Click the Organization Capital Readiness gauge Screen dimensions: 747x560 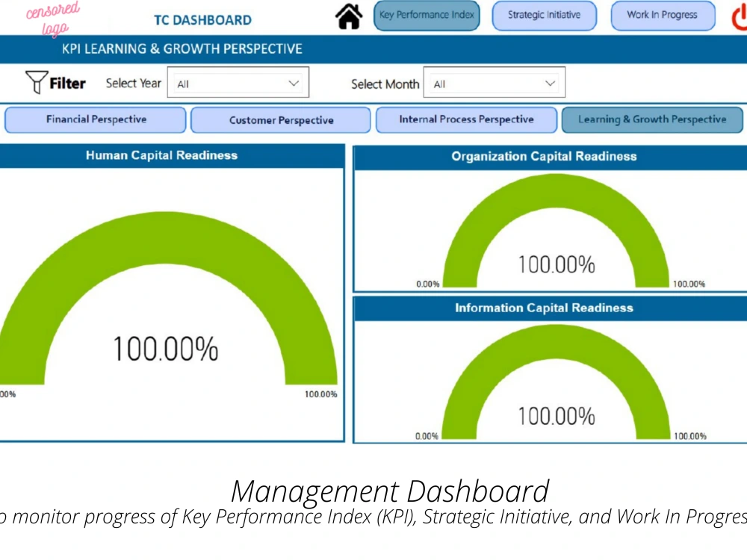(x=556, y=231)
